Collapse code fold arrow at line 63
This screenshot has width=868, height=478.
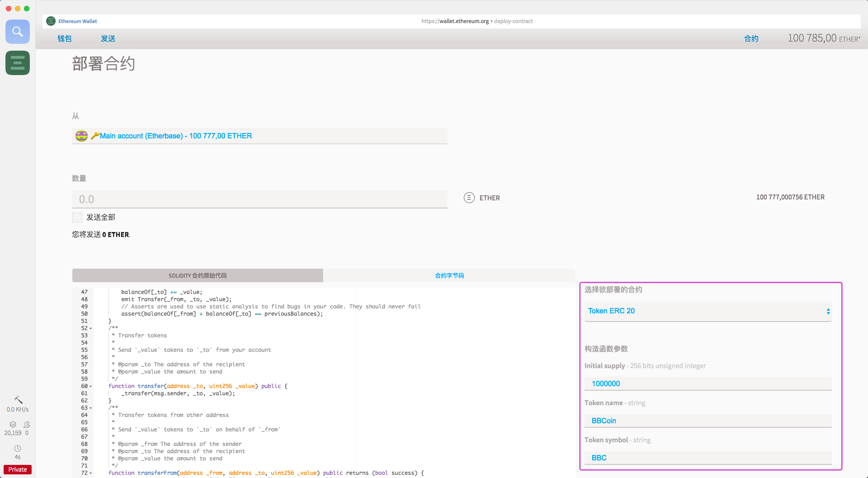pyautogui.click(x=91, y=408)
